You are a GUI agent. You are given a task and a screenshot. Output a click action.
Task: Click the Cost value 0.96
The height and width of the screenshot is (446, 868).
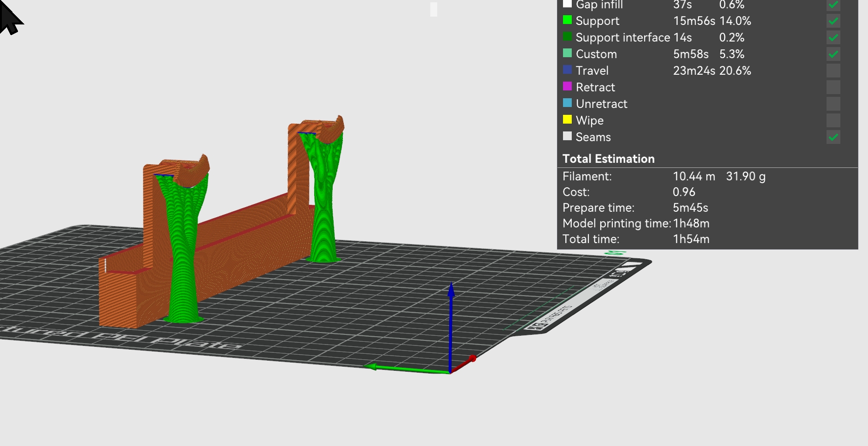(x=684, y=192)
